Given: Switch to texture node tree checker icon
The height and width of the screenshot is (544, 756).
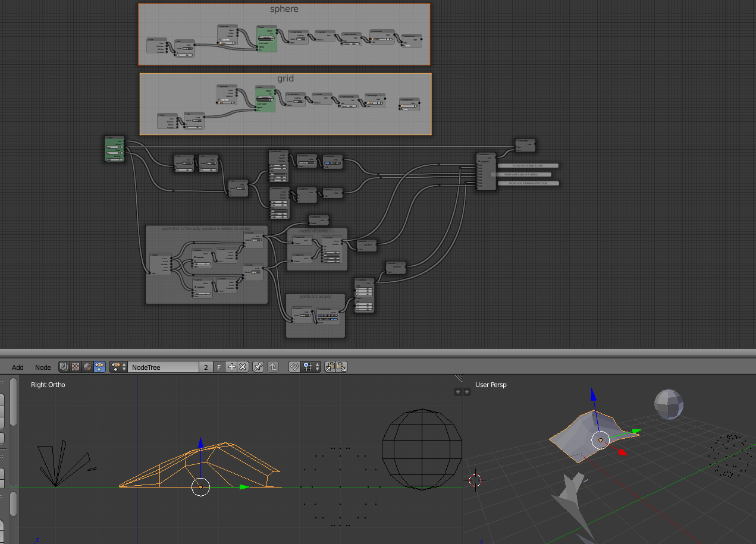Looking at the screenshot, I should point(76,367).
